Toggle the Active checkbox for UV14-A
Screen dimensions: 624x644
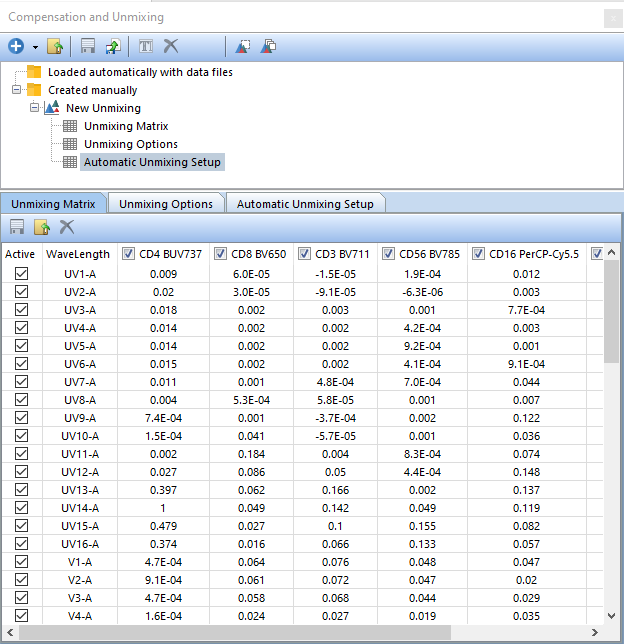(x=21, y=508)
